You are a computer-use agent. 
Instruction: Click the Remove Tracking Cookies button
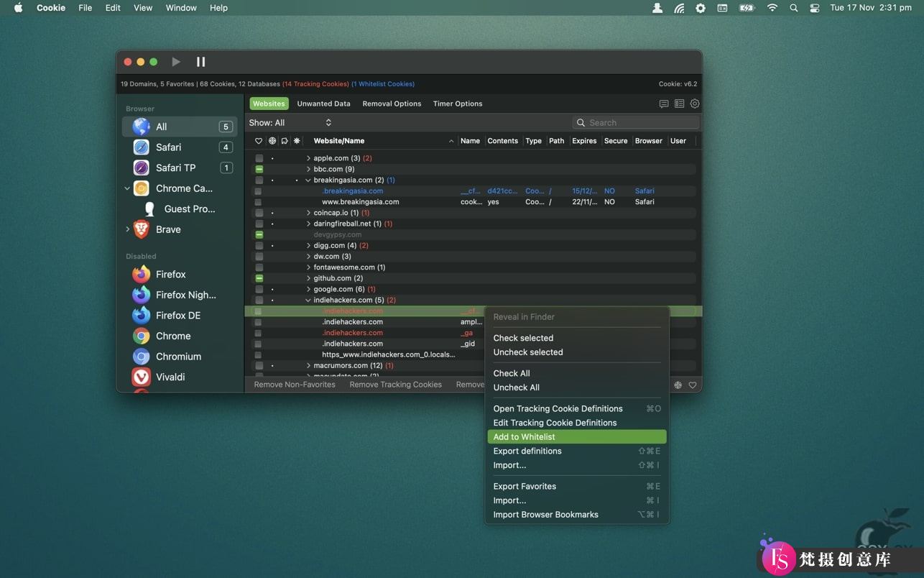(396, 385)
